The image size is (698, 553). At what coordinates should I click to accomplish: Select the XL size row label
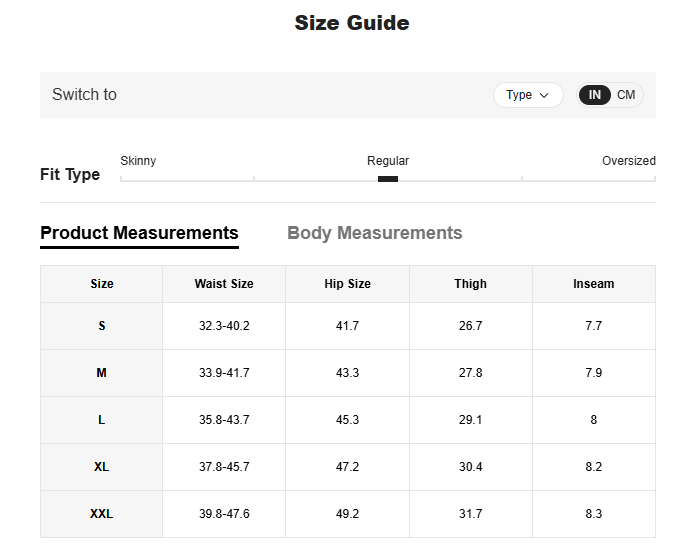click(x=102, y=467)
